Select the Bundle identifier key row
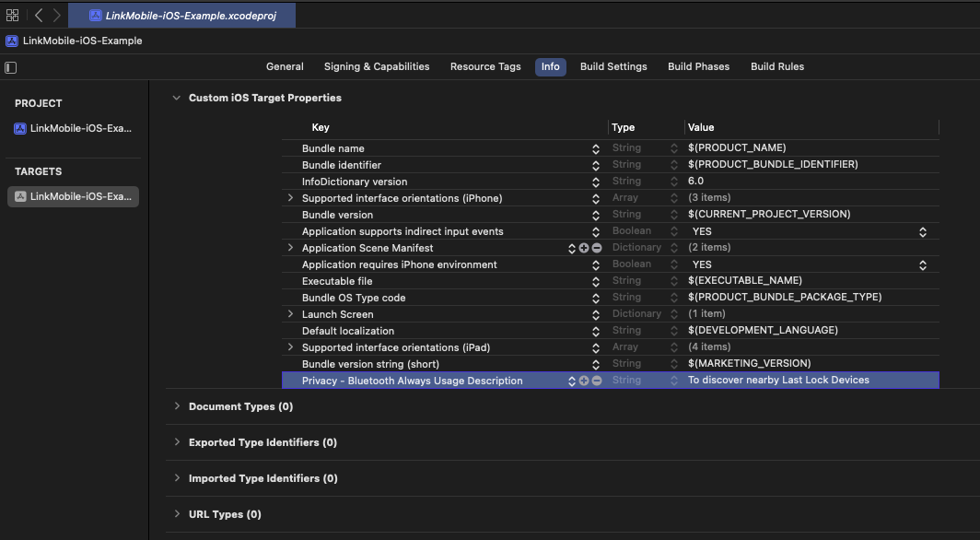 tap(341, 166)
